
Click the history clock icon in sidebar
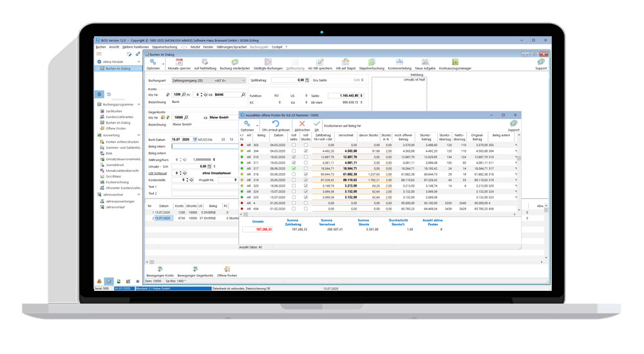[x=109, y=95]
